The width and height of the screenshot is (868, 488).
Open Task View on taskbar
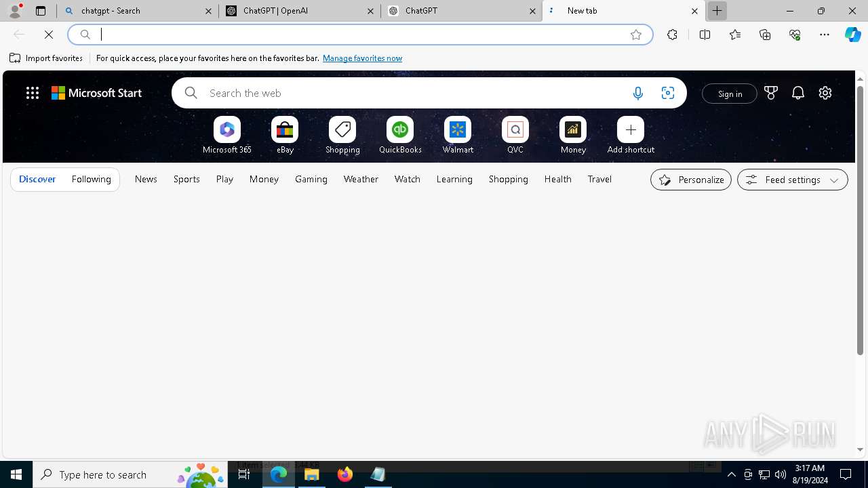[x=244, y=474]
